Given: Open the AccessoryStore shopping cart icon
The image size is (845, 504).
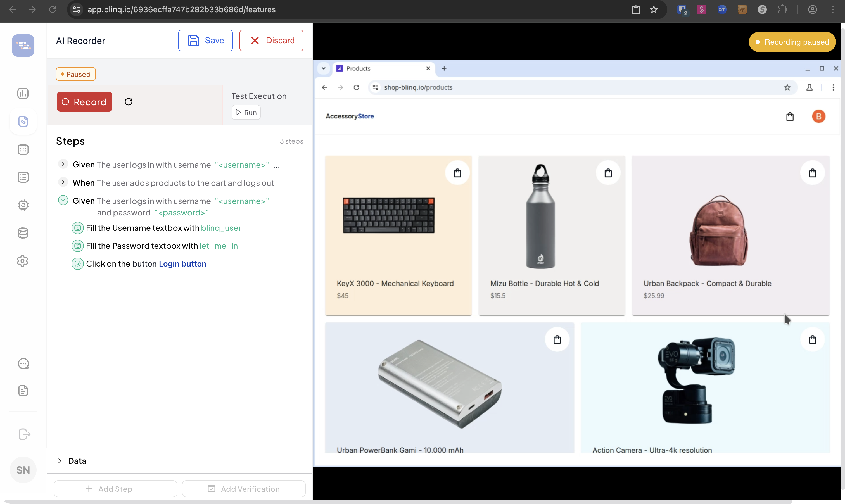Looking at the screenshot, I should [790, 117].
